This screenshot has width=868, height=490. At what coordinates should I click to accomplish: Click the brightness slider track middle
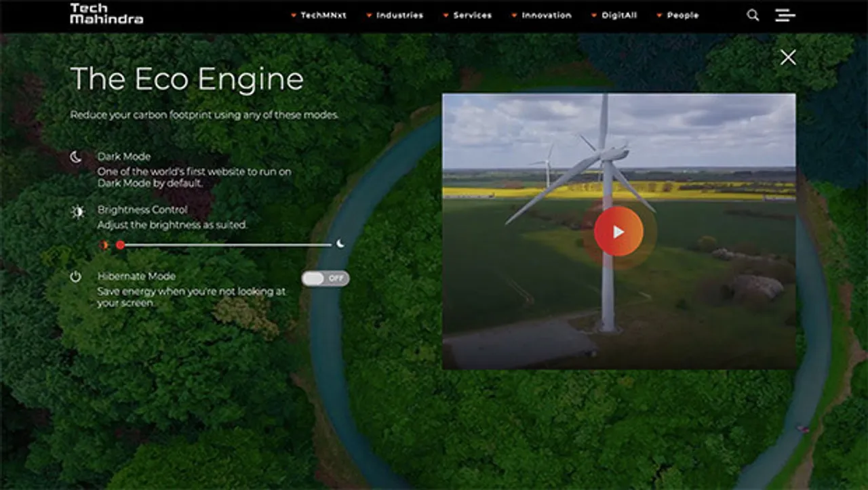[x=226, y=245]
